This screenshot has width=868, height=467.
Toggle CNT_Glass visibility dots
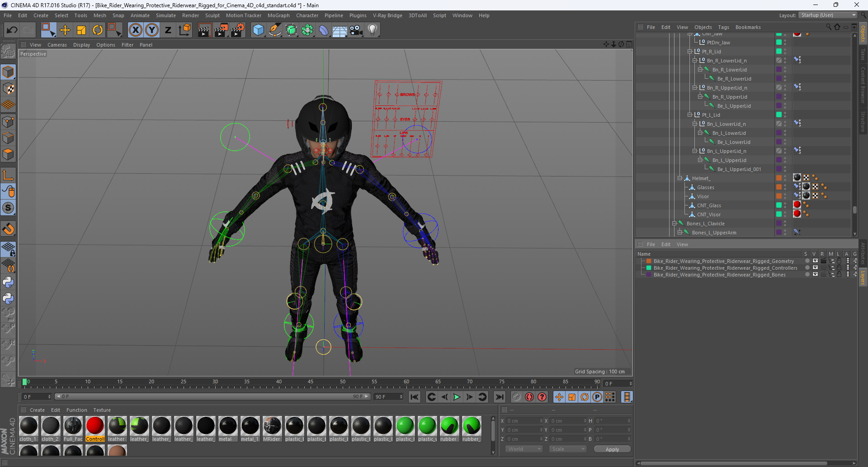[785, 205]
